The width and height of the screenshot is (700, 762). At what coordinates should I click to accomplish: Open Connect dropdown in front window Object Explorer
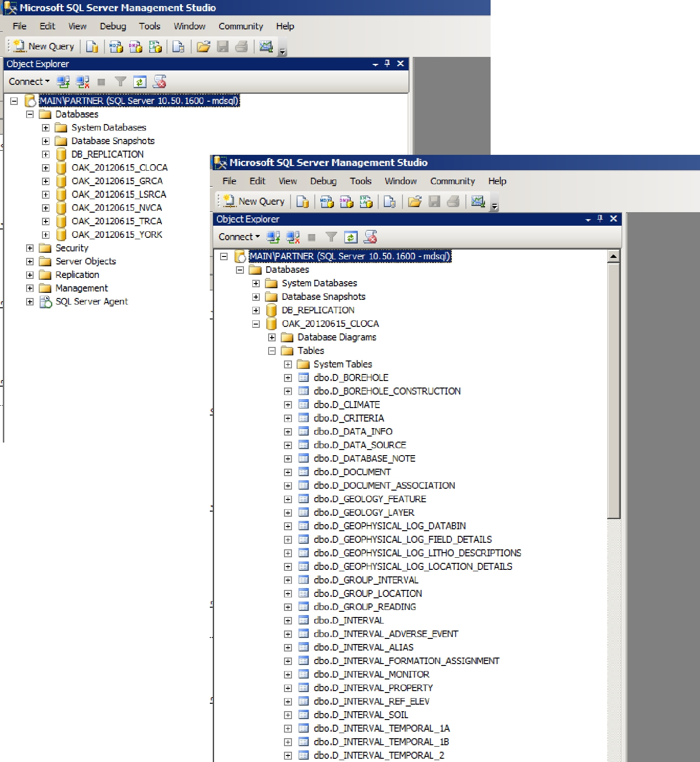[x=239, y=237]
